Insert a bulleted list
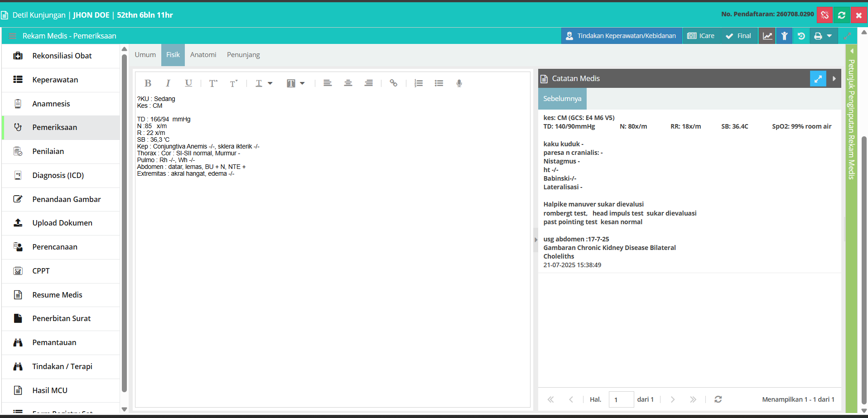The width and height of the screenshot is (868, 418). pyautogui.click(x=439, y=83)
